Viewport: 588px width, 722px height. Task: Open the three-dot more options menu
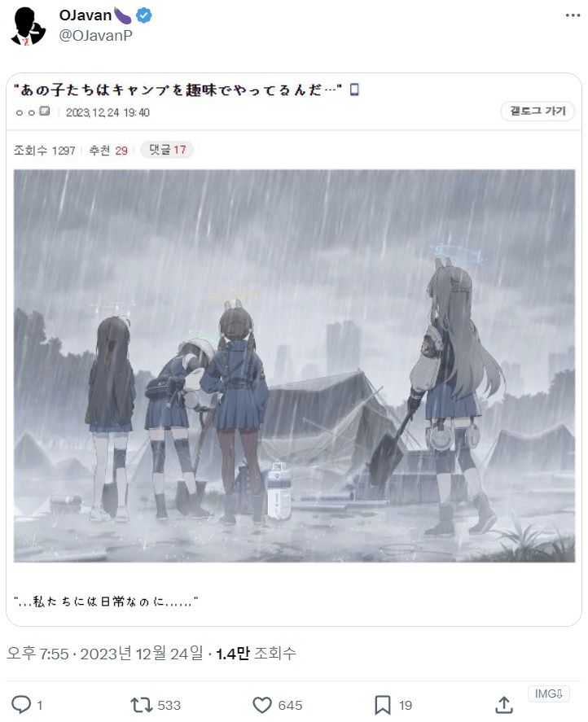[573, 15]
